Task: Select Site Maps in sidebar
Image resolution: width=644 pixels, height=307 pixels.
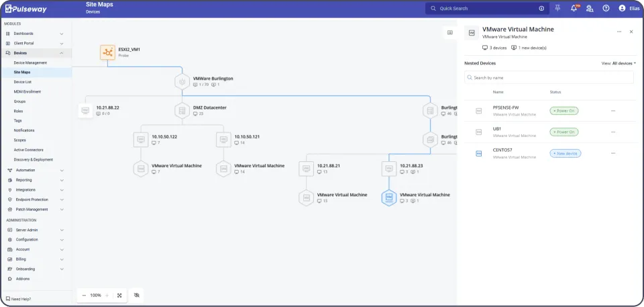Action: tap(22, 73)
